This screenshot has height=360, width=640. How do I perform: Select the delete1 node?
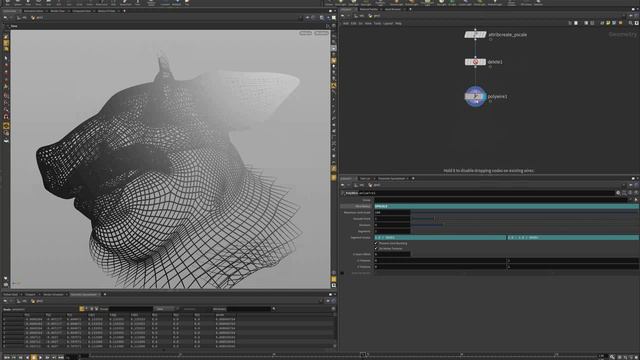(475, 62)
